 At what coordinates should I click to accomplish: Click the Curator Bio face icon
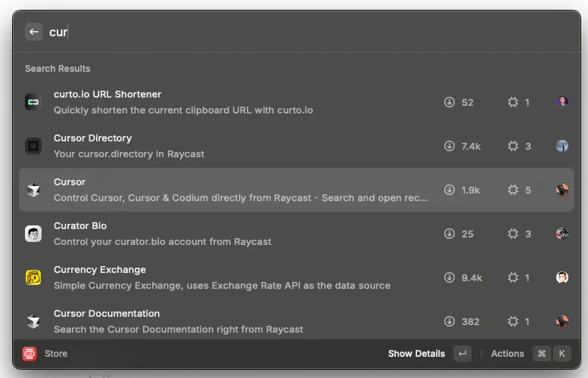point(33,234)
